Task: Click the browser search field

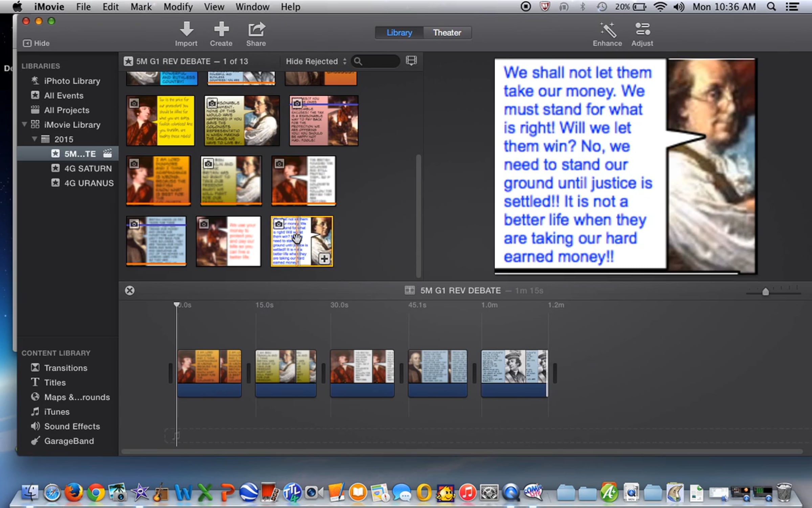Action: point(380,61)
